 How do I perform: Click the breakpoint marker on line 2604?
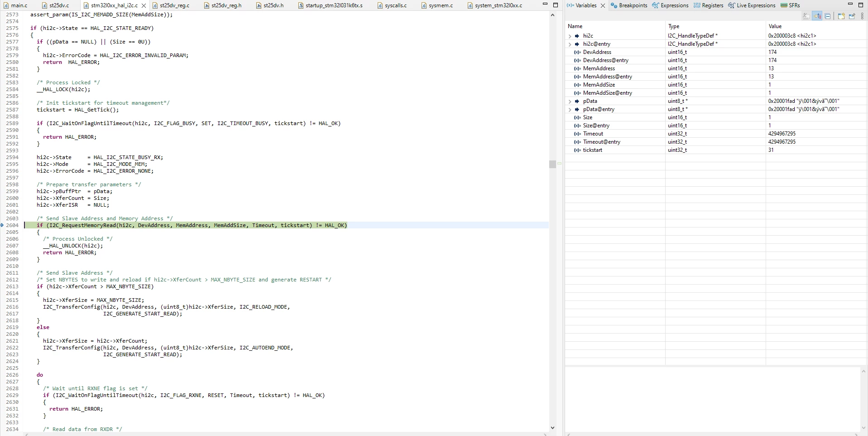click(2, 225)
